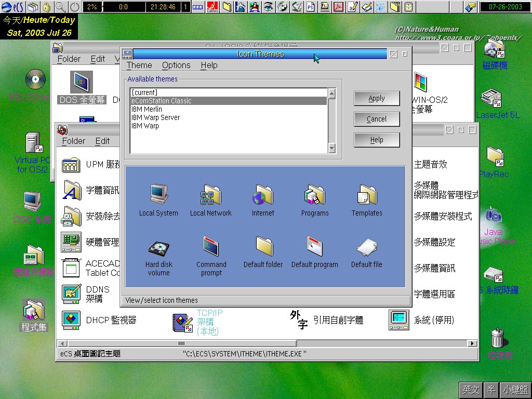The height and width of the screenshot is (399, 532).
Task: Select the ACECAD Tablet icon
Action: tap(71, 268)
